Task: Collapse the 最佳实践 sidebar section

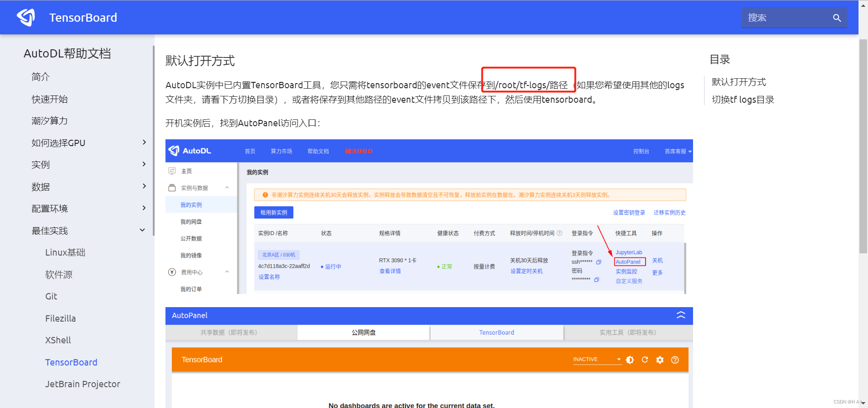Action: 142,230
